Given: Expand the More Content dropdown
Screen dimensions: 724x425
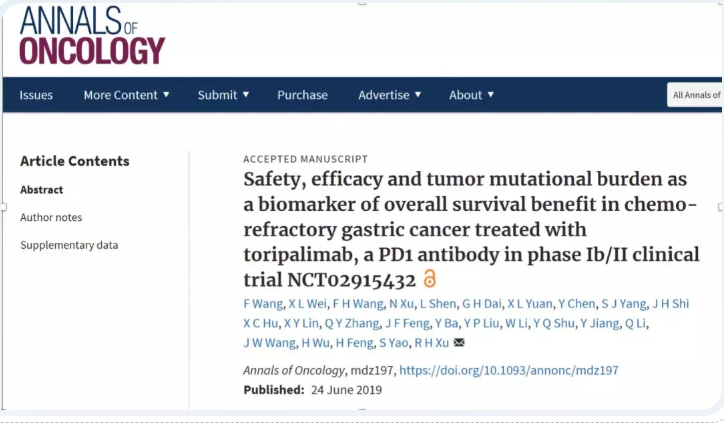Looking at the screenshot, I should click(126, 95).
